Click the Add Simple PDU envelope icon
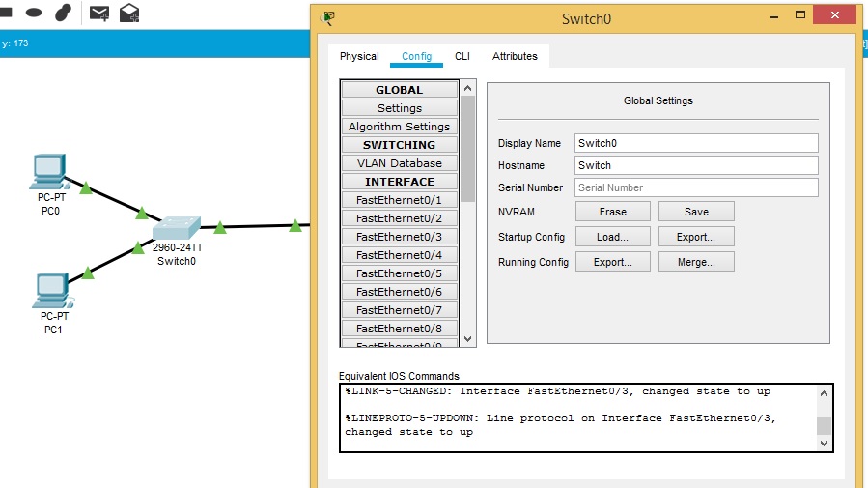This screenshot has height=488, width=868. pyautogui.click(x=98, y=13)
